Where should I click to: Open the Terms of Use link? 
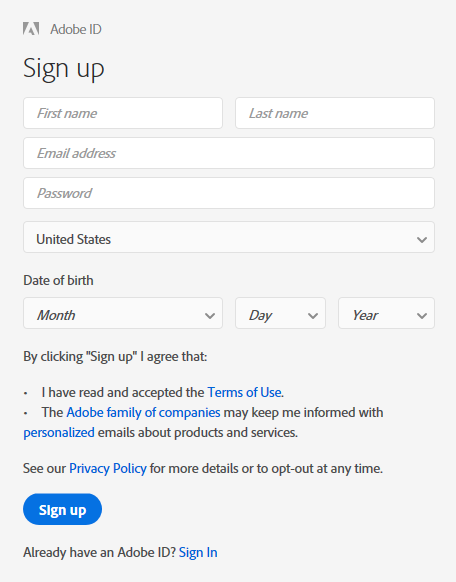[x=244, y=392]
